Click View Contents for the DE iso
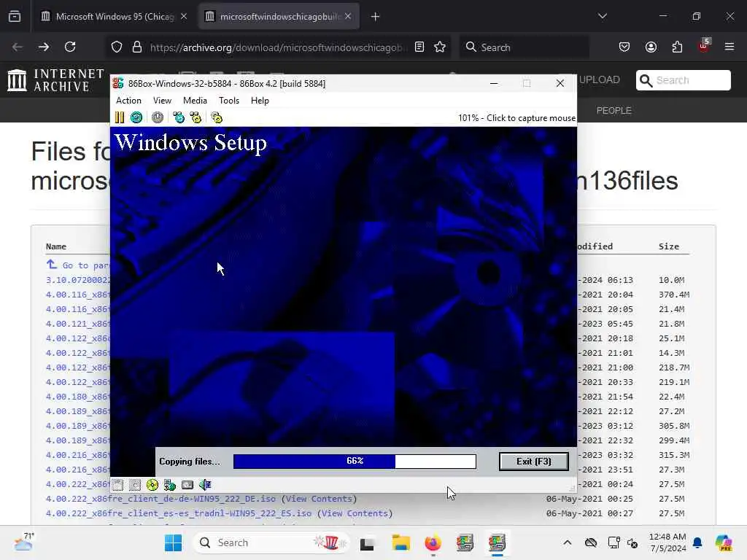The image size is (747, 560). [319, 499]
